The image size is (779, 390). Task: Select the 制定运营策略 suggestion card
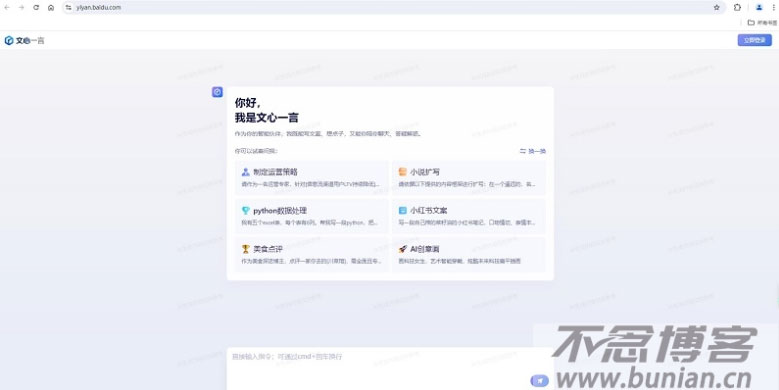click(312, 177)
